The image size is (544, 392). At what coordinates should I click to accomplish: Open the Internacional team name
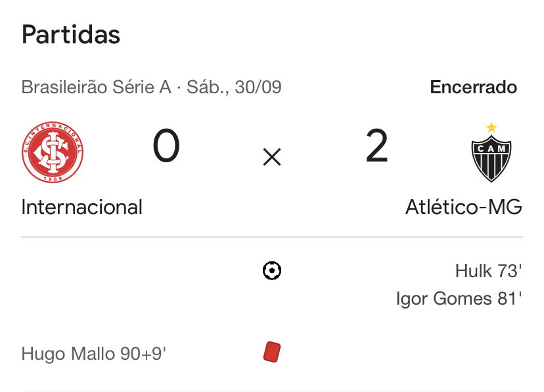[82, 207]
